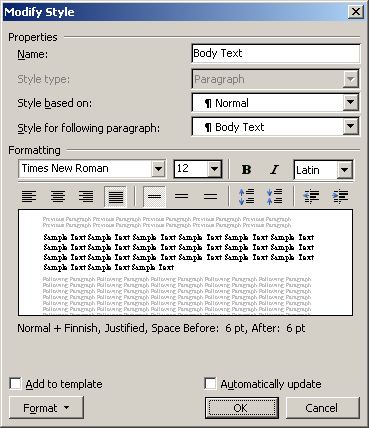
Task: Decrease paragraph spacing
Action: point(275,196)
